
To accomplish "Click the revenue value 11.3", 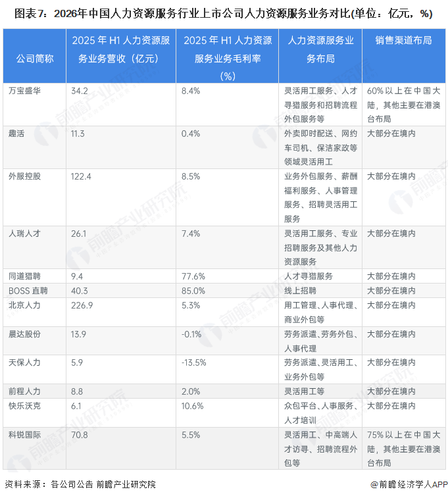I will tap(78, 134).
